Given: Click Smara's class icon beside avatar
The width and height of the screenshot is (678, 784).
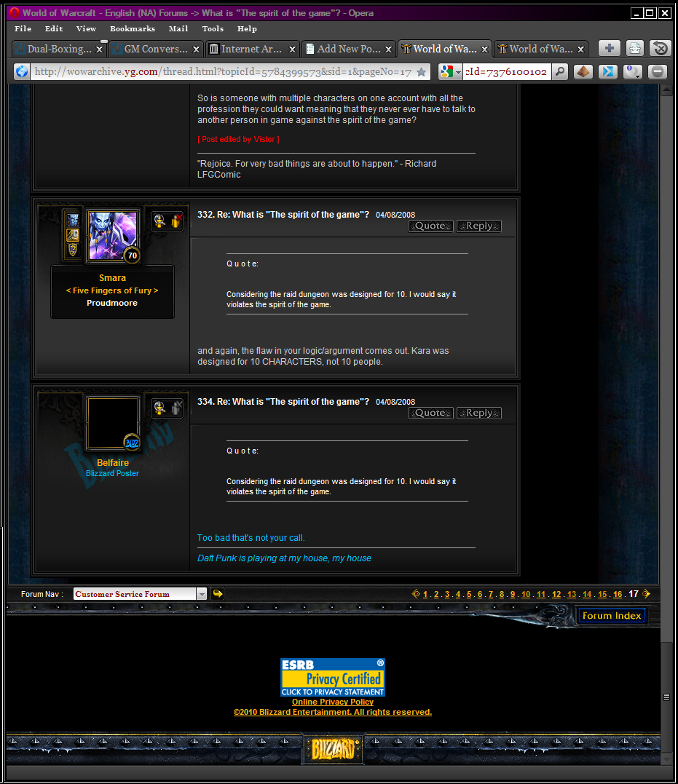Looking at the screenshot, I should [73, 234].
